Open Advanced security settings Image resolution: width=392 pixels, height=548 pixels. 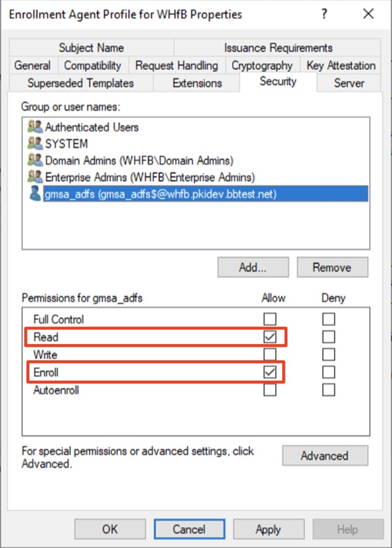325,456
